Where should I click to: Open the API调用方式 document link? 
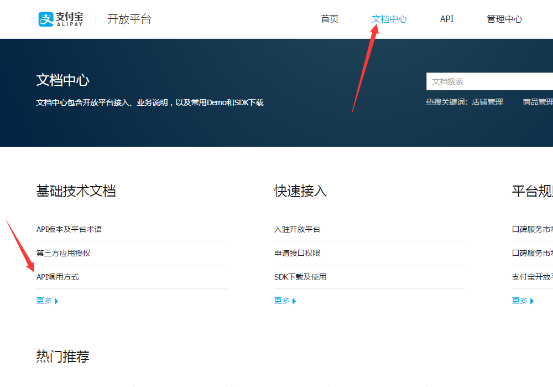58,277
